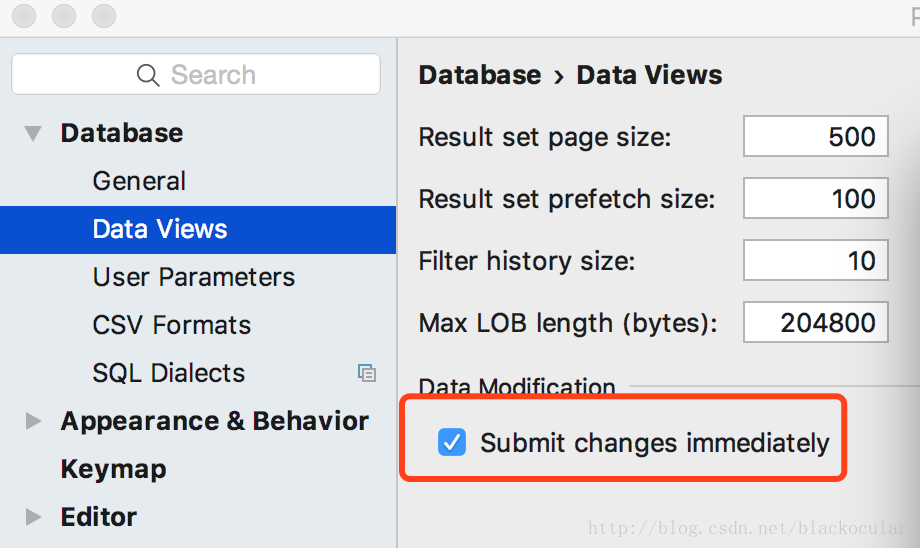Image resolution: width=920 pixels, height=548 pixels.
Task: Collapse the Database tree section
Action: point(33,134)
